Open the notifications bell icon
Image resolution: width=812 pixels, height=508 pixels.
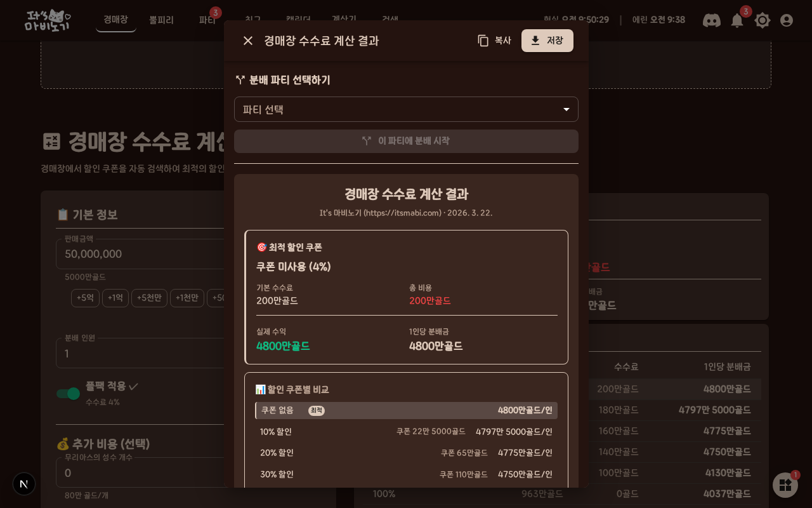click(x=737, y=20)
